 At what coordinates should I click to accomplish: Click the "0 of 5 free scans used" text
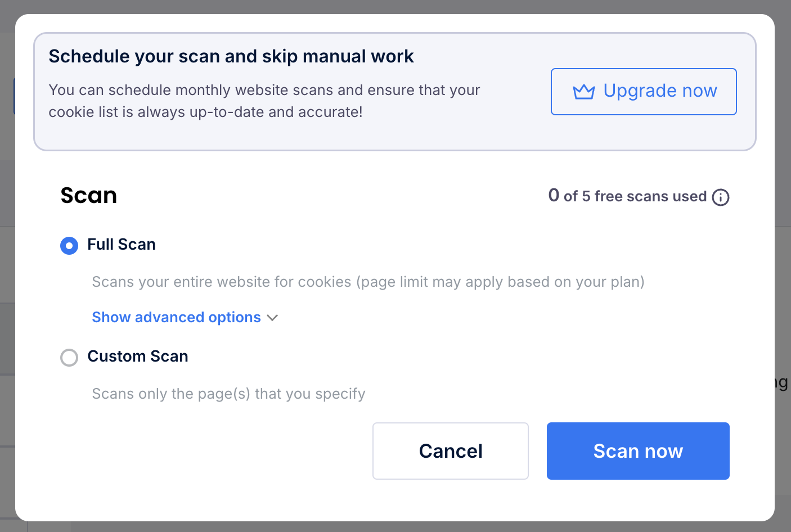coord(628,196)
